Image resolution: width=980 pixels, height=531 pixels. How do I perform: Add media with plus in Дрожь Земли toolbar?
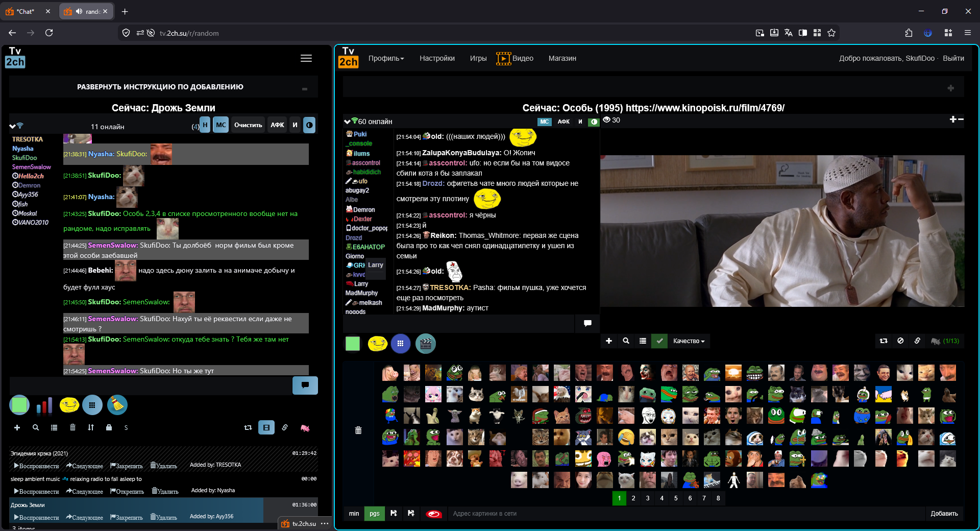pyautogui.click(x=17, y=427)
